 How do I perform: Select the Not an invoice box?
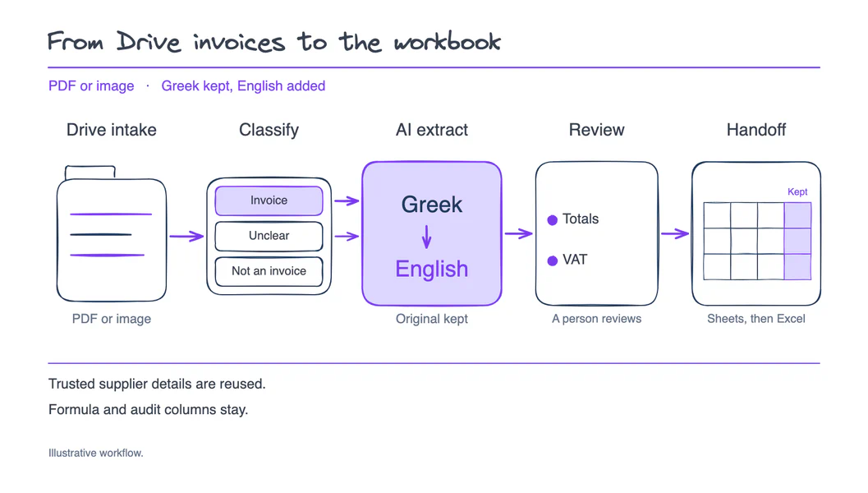point(269,271)
